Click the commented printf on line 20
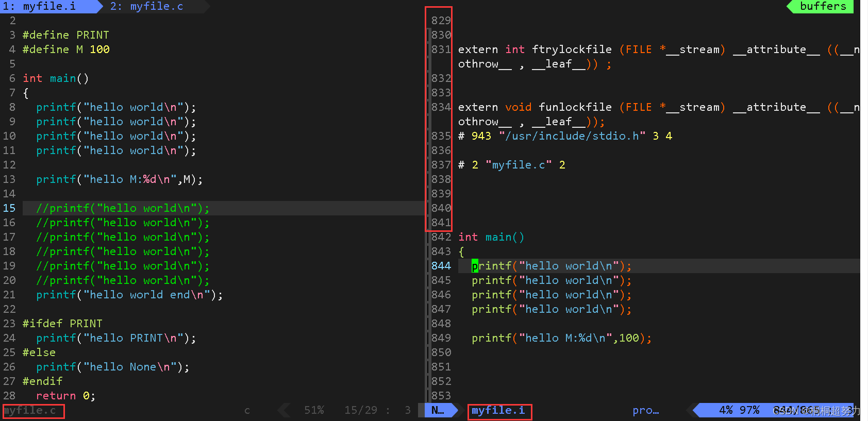The width and height of the screenshot is (868, 421). click(123, 280)
